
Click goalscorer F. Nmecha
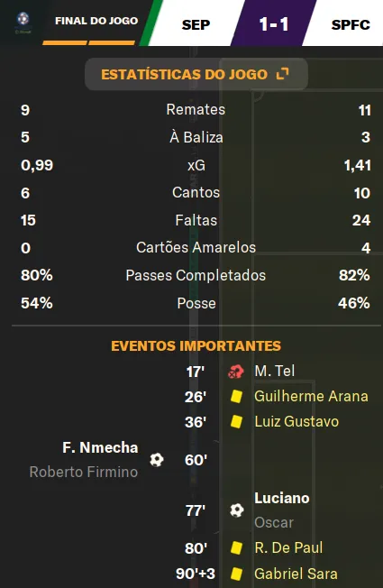(100, 447)
